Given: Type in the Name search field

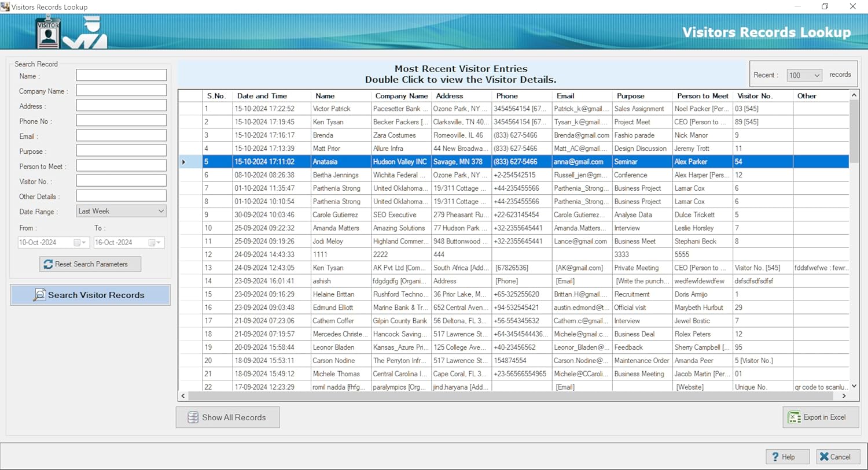Looking at the screenshot, I should (x=121, y=76).
